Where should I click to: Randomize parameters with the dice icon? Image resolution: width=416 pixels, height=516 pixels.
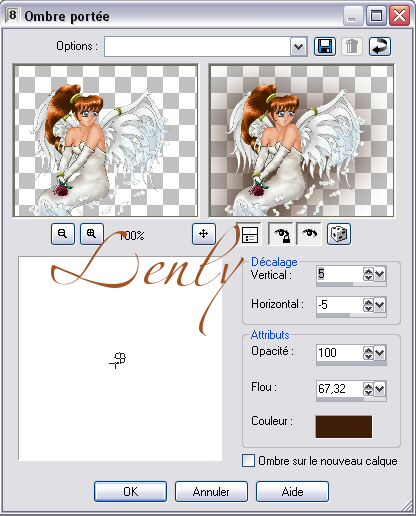pyautogui.click(x=339, y=234)
